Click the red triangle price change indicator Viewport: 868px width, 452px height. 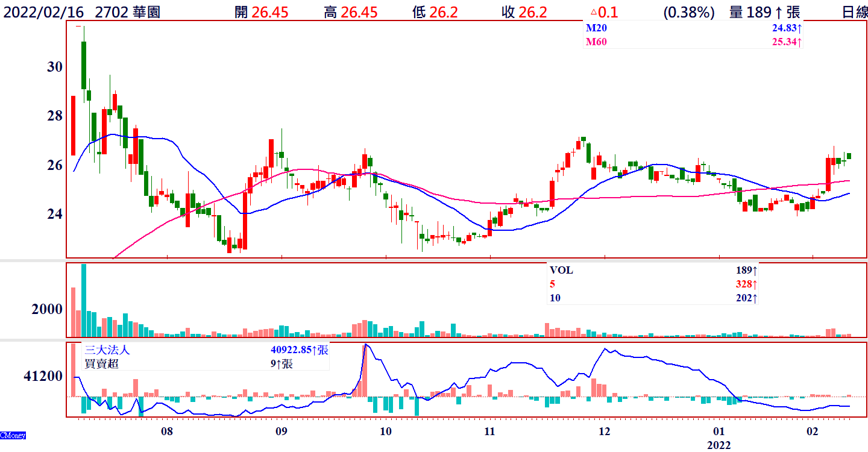pos(593,13)
